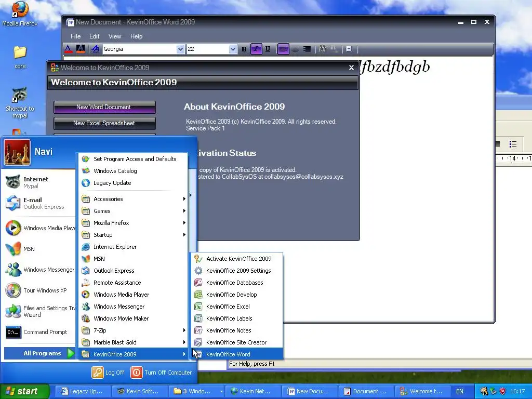
Task: Open Windows Movie Maker from All Programs
Action: pyautogui.click(x=134, y=318)
